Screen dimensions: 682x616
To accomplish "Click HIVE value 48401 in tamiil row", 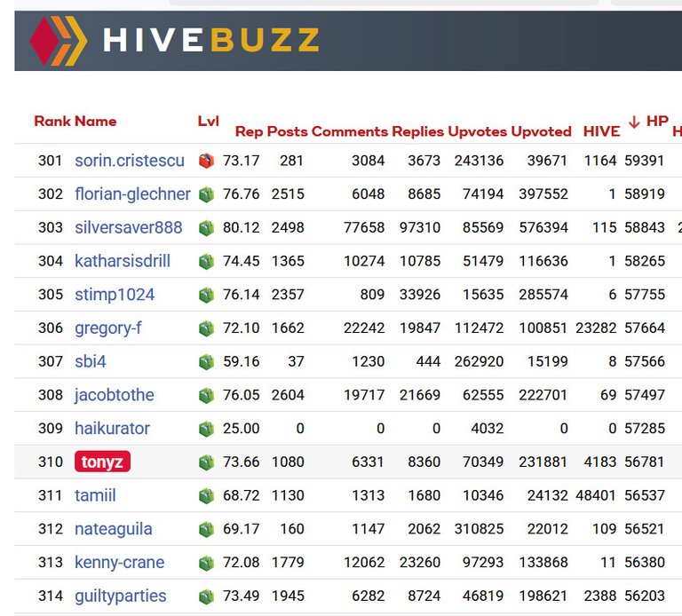I will click(x=596, y=495).
